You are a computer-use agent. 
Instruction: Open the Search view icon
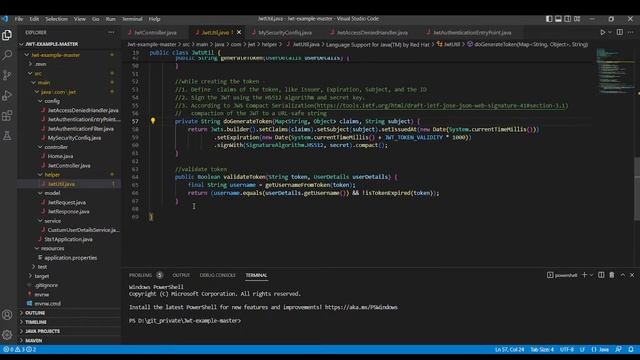pyautogui.click(x=7, y=55)
